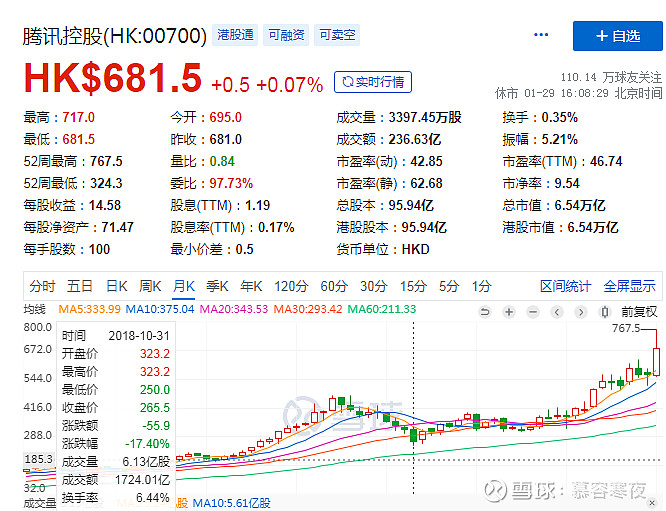Open the three-dot more options menu
666x511 pixels.
pos(541,35)
